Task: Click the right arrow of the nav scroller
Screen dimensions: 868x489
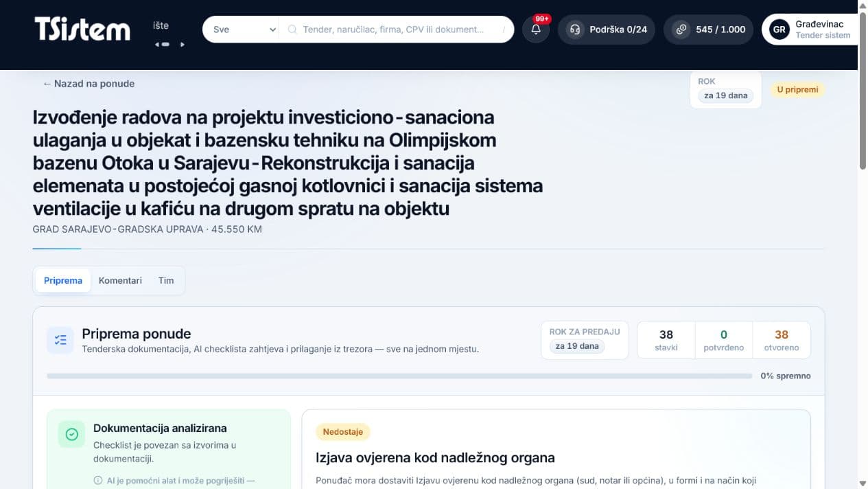Action: pyautogui.click(x=183, y=45)
